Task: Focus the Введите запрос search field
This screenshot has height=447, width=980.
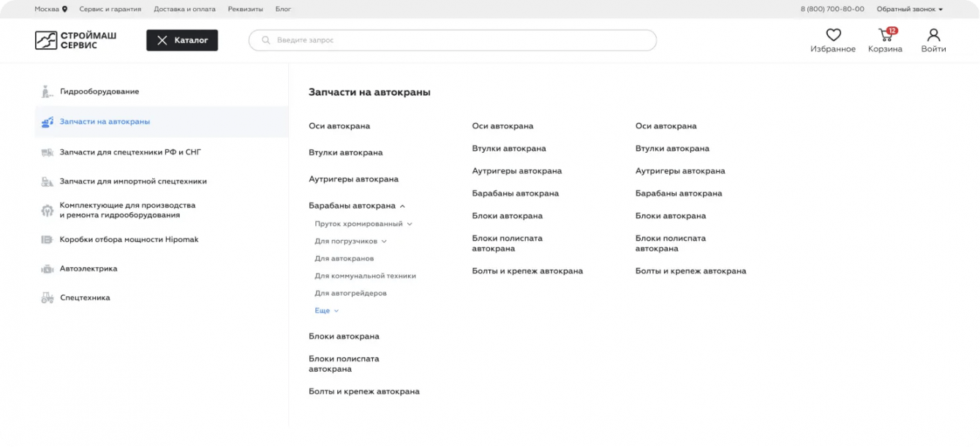Action: coord(453,40)
